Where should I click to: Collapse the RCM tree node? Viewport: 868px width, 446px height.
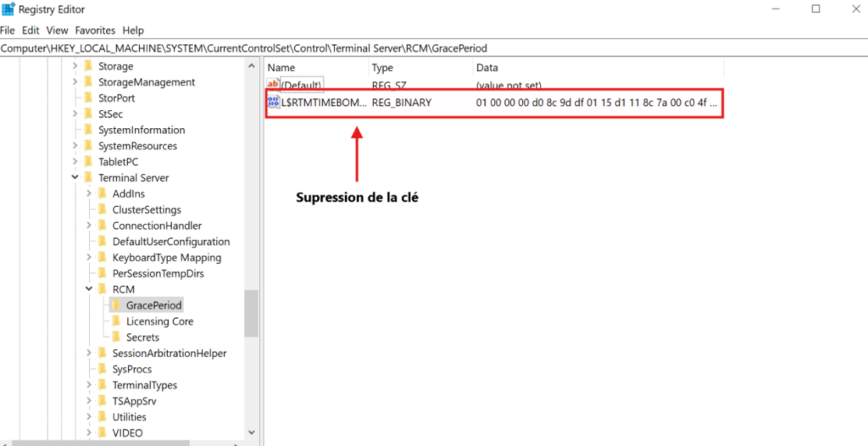89,290
